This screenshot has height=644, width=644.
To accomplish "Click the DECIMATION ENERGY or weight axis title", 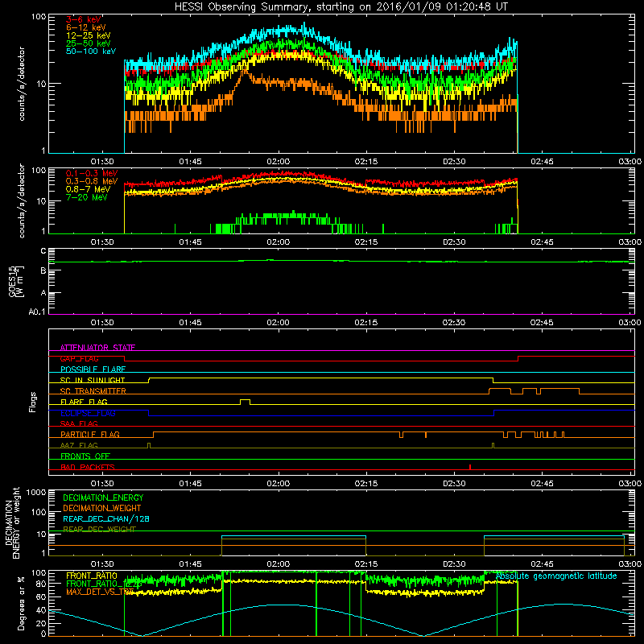I will click(x=12, y=522).
